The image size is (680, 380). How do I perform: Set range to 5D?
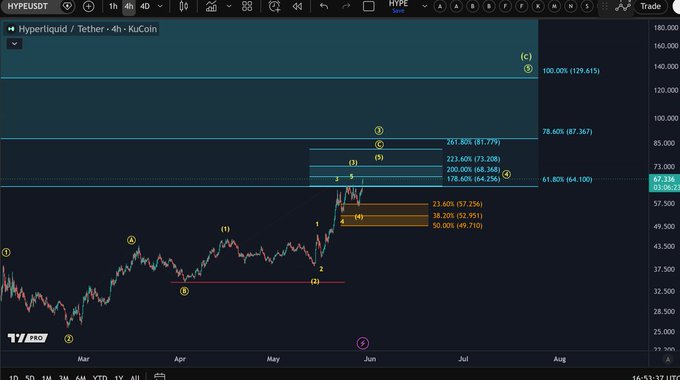point(29,377)
